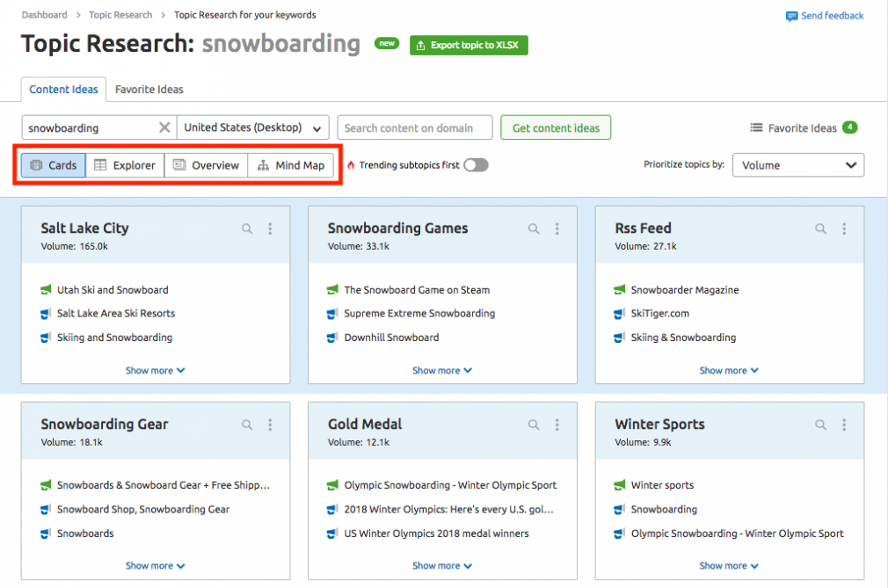888x588 pixels.
Task: Open kebab menu on Rss Feed card
Action: pos(844,229)
